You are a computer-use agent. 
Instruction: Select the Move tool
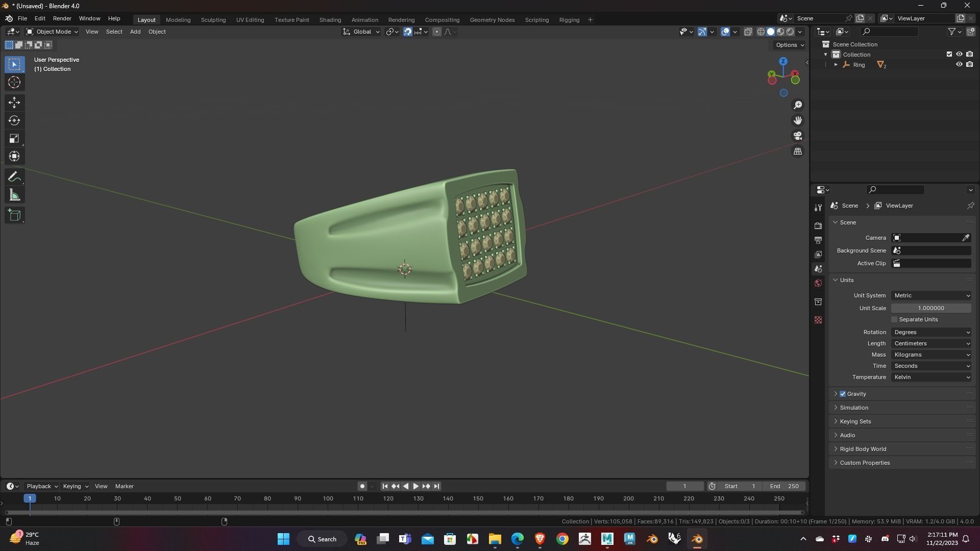coord(14,103)
